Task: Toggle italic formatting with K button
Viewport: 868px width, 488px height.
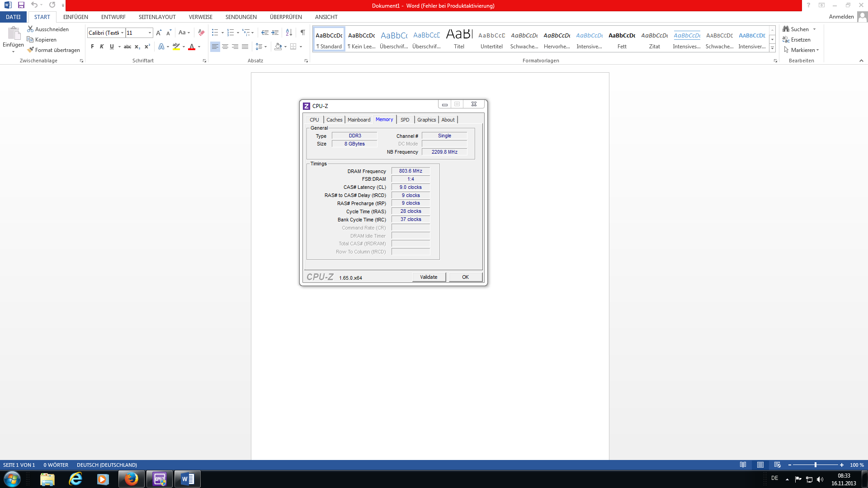Action: pos(102,47)
